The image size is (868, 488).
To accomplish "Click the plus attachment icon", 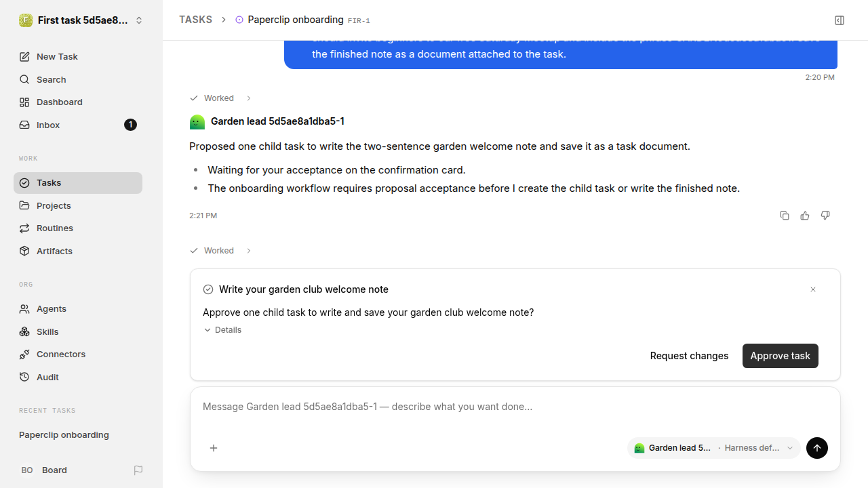I will pyautogui.click(x=214, y=448).
